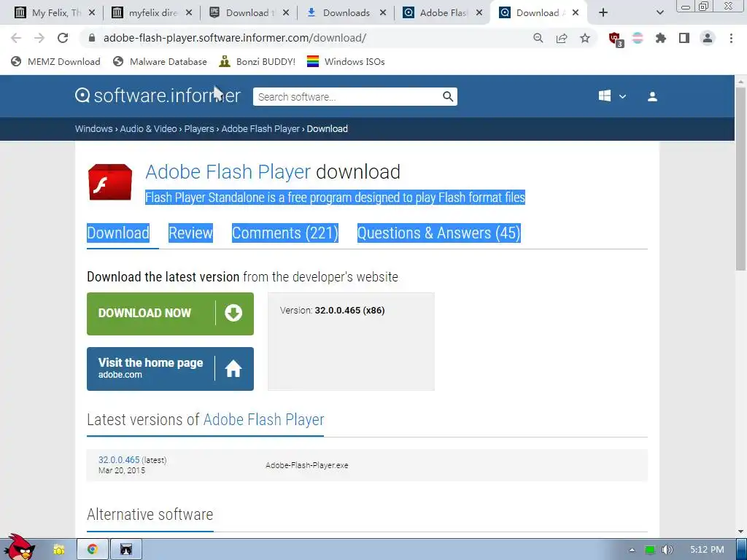Show hidden system tray icons
Screen dimensions: 747x560
[632, 550]
